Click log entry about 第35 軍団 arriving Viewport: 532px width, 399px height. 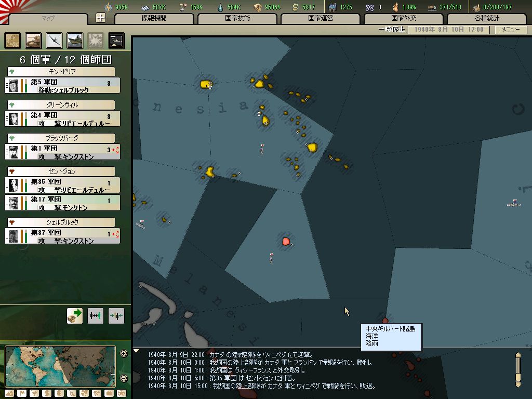pyautogui.click(x=221, y=378)
